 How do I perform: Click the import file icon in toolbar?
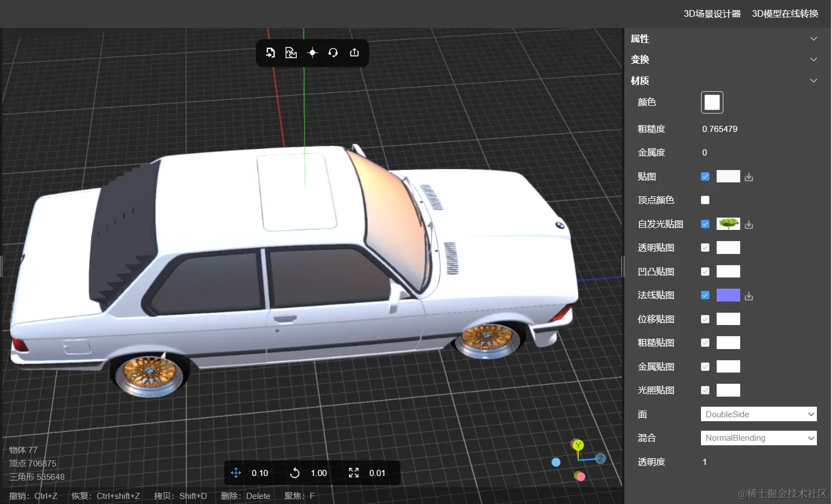coord(270,53)
